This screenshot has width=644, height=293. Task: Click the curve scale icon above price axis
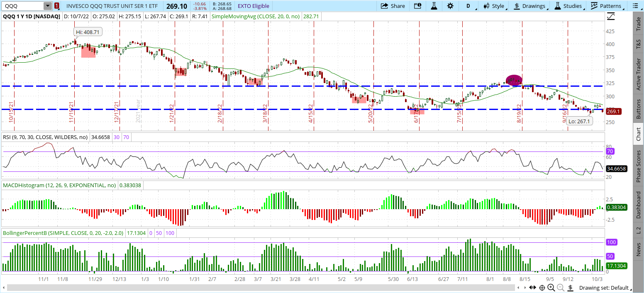tap(611, 17)
